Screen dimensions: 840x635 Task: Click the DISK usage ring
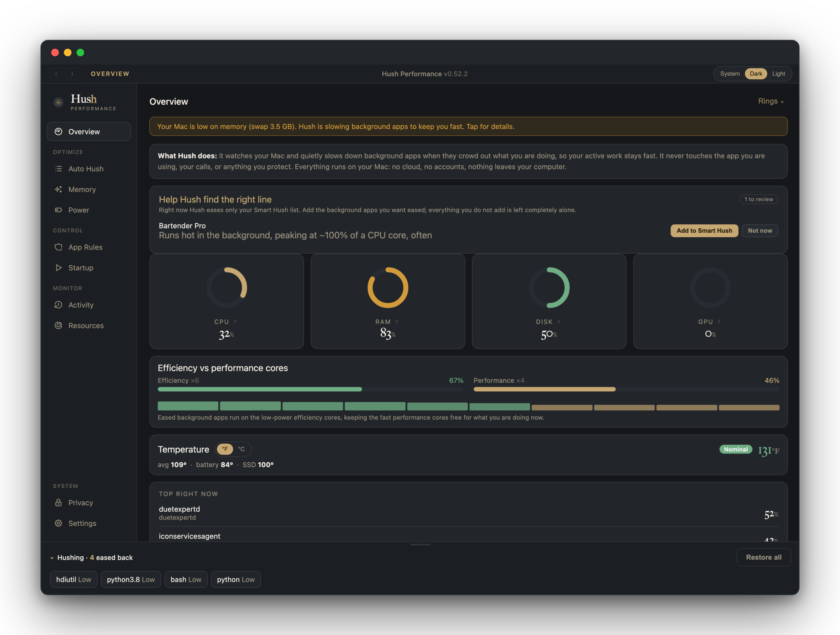point(549,287)
